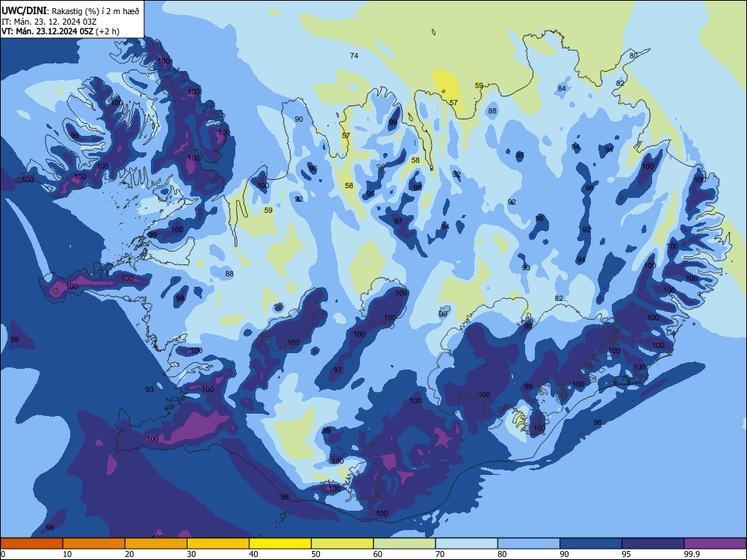Screen dimensions: 747x560
Task: Click the title text 'UWC/DINI: Rakastig (%) í 2 m hæð'
Action: coord(70,11)
